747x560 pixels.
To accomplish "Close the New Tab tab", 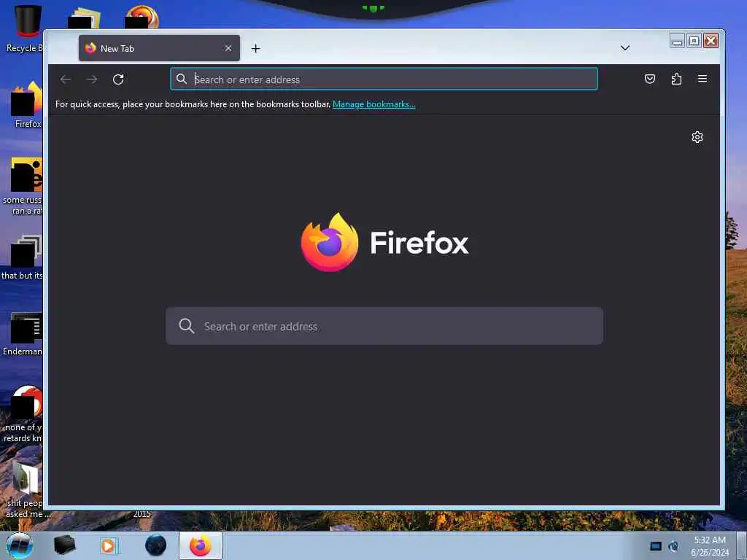I will (228, 48).
